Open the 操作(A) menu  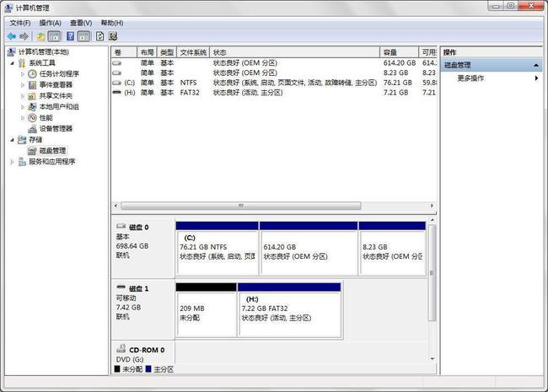coord(51,23)
